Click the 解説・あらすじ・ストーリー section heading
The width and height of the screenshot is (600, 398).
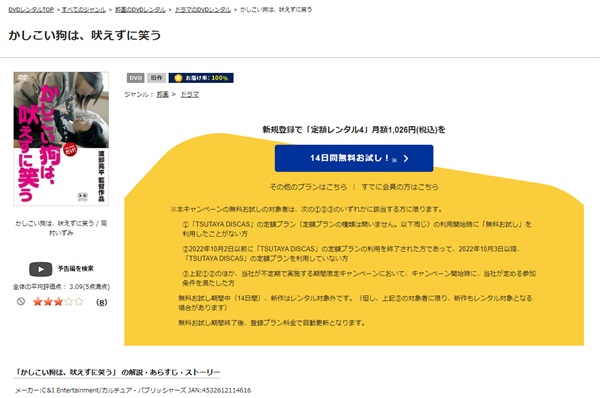point(117,372)
